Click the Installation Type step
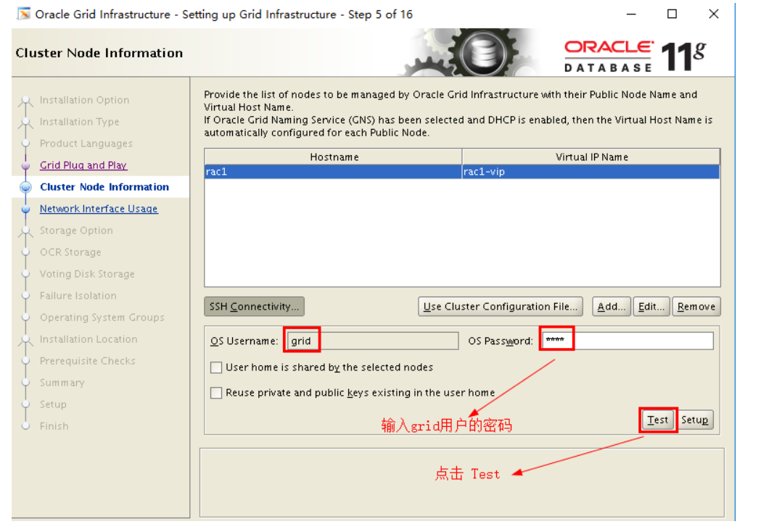761x532 pixels. [x=80, y=122]
